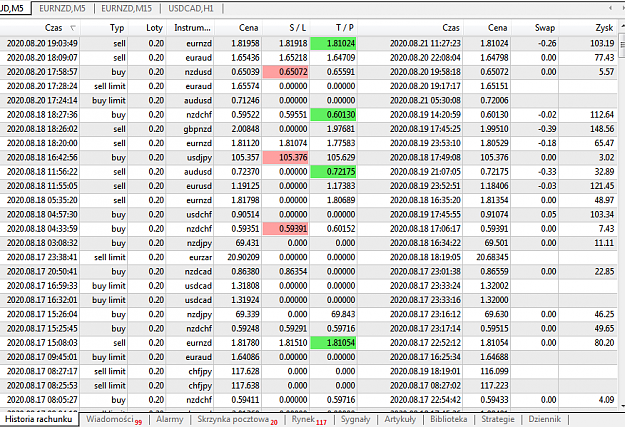Screen dimensions: 625x427
Task: Select green T/P cell 1.81054
Action: tap(333, 343)
